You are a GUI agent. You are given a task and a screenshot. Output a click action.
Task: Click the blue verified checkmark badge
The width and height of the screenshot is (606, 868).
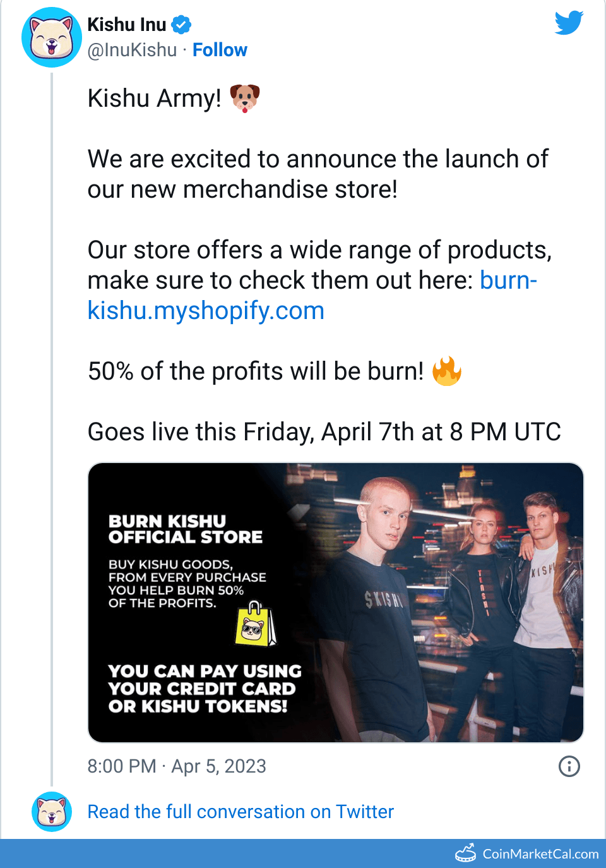click(x=181, y=25)
